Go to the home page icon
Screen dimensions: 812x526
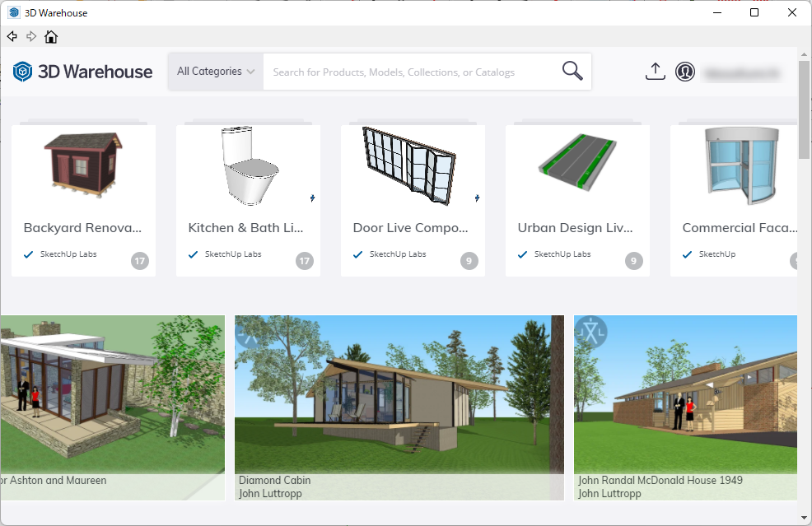point(51,36)
